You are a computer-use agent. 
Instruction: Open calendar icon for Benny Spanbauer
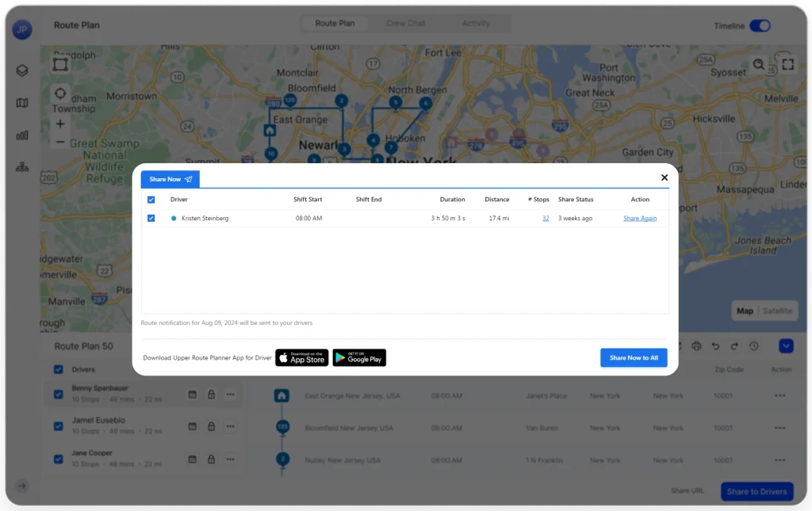pos(192,395)
